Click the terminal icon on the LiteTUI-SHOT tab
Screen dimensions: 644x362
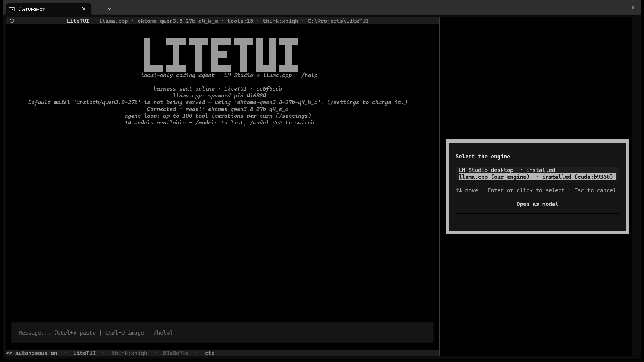12,9
